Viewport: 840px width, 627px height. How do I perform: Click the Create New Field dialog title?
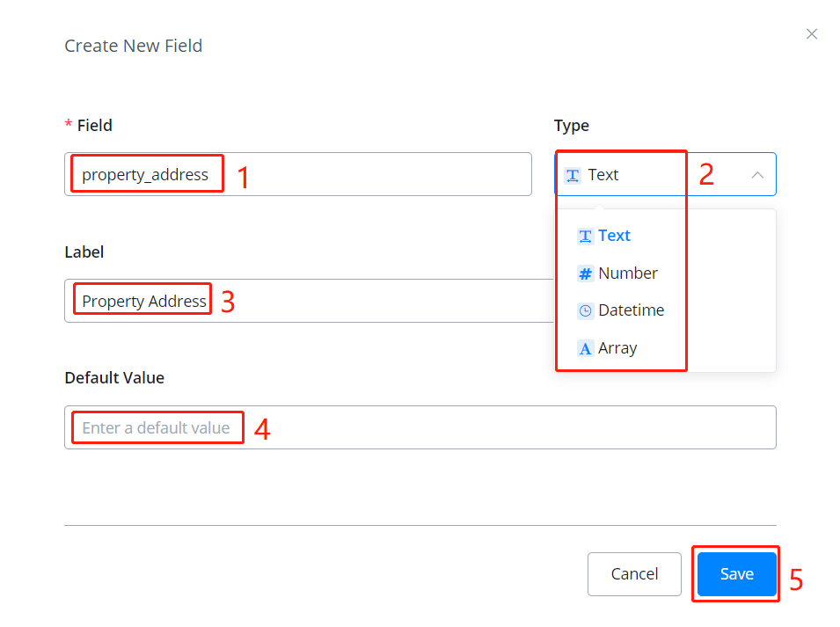click(x=133, y=46)
